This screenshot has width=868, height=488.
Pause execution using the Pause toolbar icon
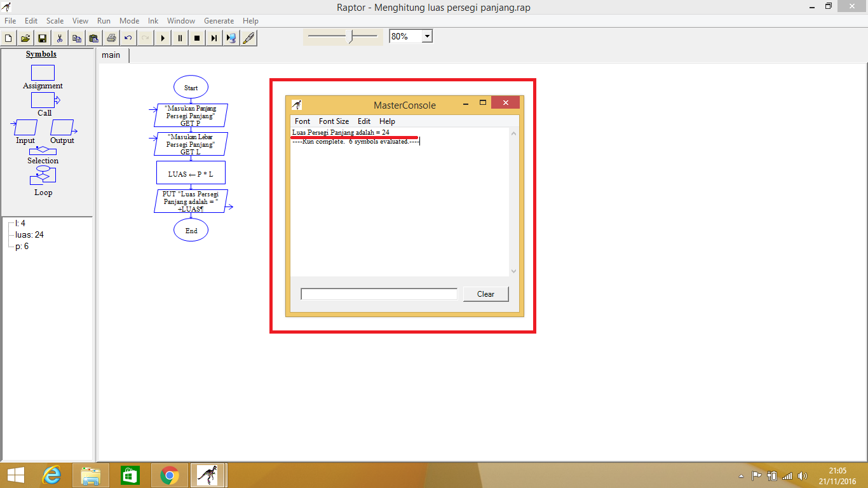pyautogui.click(x=180, y=37)
